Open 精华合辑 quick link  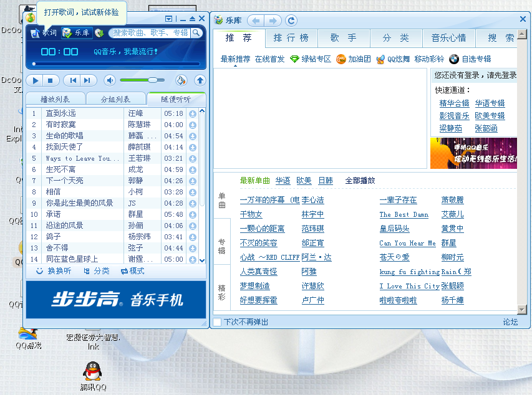pyautogui.click(x=454, y=103)
